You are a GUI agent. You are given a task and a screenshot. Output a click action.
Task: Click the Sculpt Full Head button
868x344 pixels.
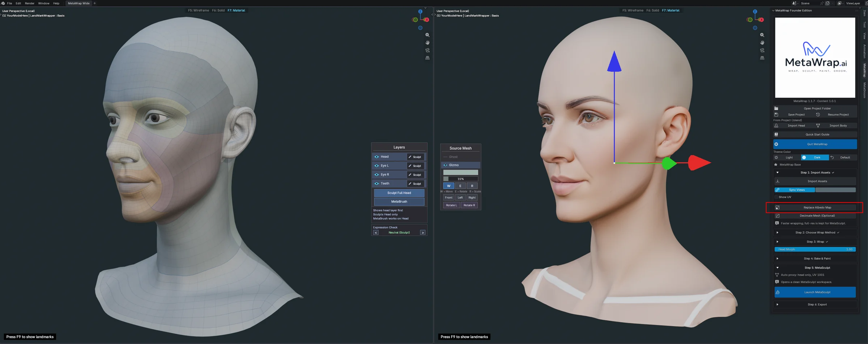click(399, 193)
